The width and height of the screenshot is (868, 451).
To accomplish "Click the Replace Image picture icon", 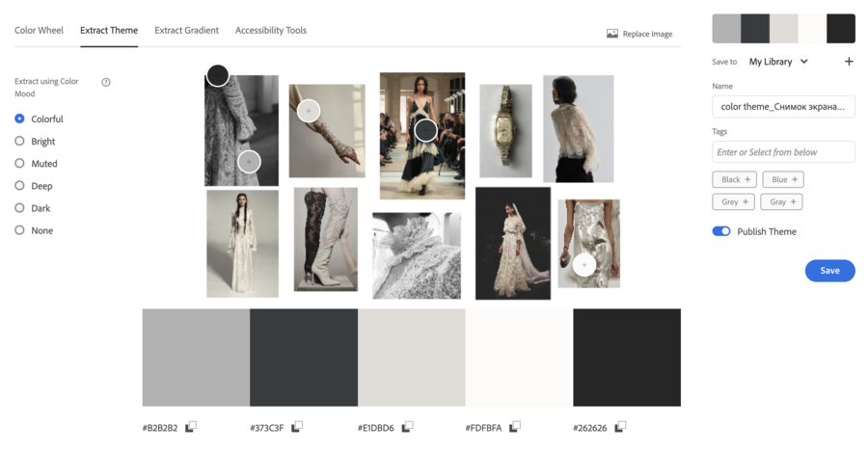I will [612, 34].
